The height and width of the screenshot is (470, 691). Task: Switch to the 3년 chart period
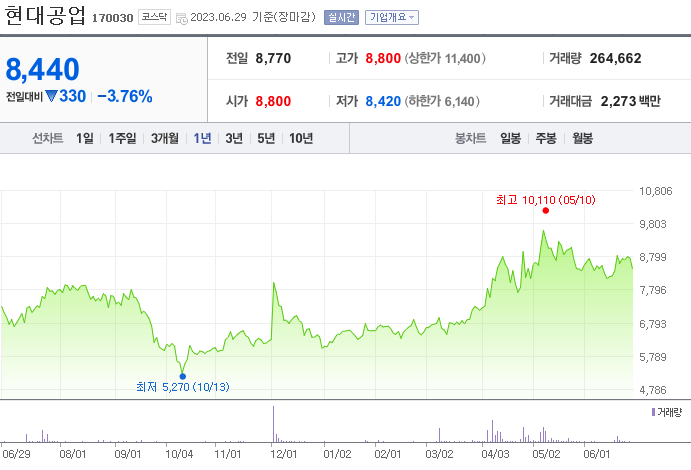pos(234,138)
